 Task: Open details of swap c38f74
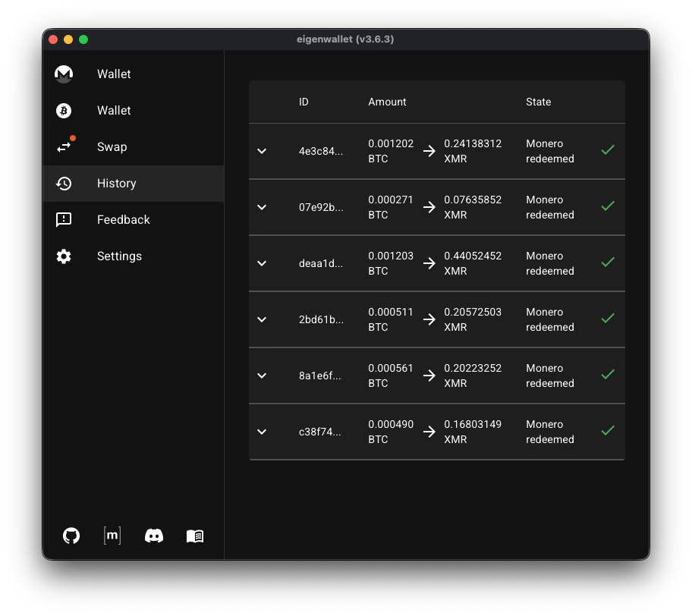tap(261, 432)
